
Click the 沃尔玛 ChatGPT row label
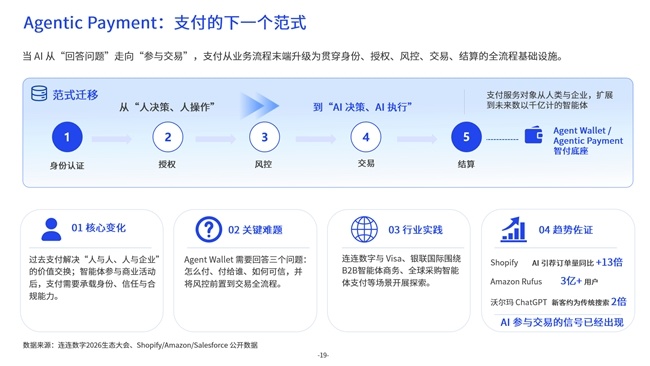(519, 302)
